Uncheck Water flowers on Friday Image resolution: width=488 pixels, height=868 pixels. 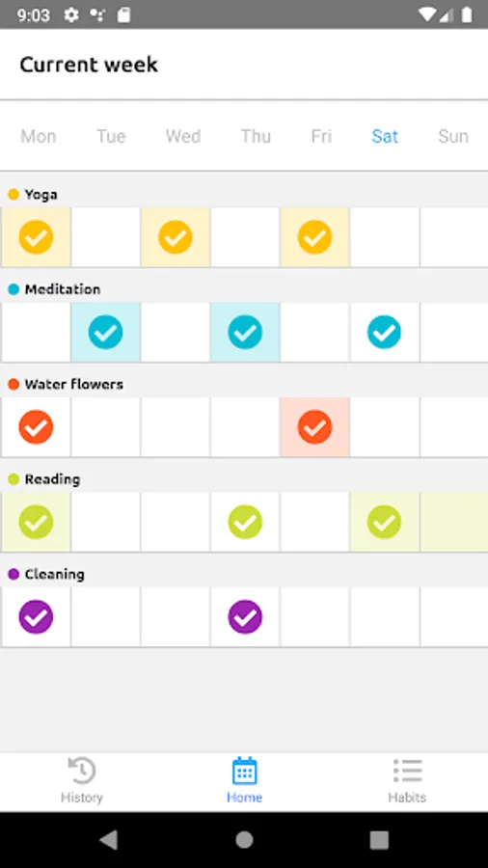(x=314, y=427)
